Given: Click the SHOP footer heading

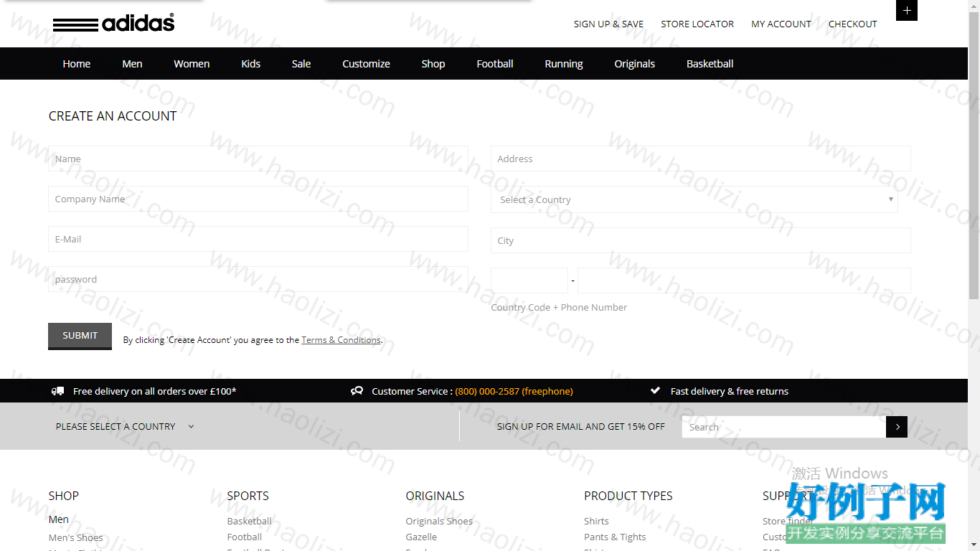Looking at the screenshot, I should click(x=64, y=496).
